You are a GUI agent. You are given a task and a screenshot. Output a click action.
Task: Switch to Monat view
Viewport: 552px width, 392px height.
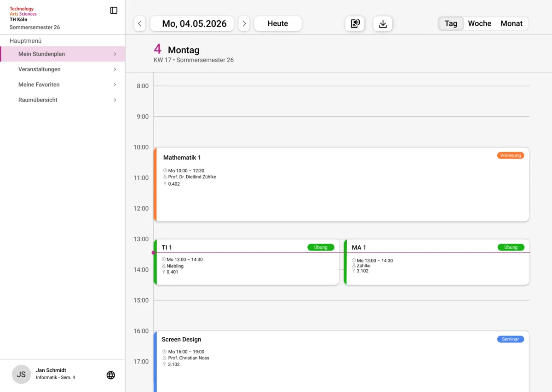click(511, 23)
